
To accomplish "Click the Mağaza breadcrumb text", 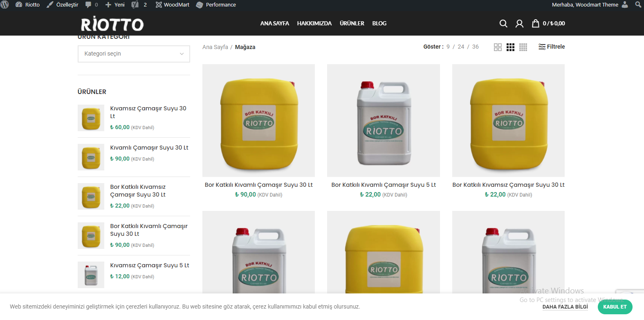I will pos(245,47).
